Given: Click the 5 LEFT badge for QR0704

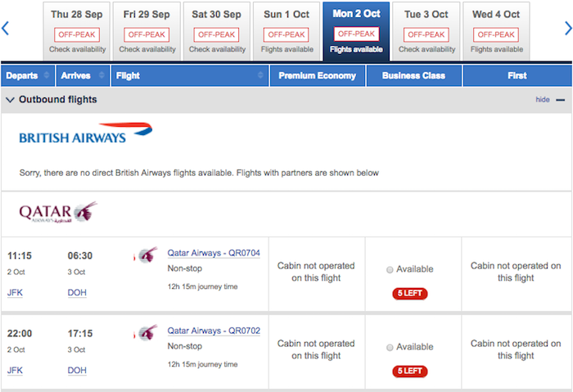Looking at the screenshot, I should coord(410,293).
